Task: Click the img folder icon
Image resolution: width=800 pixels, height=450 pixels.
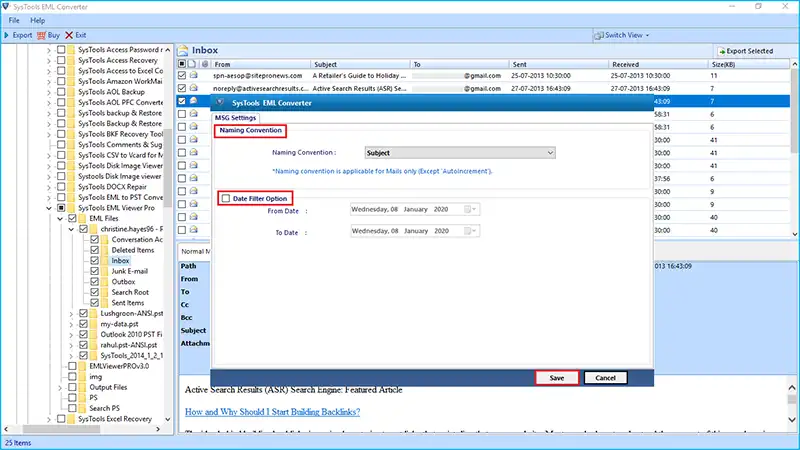Action: point(82,377)
